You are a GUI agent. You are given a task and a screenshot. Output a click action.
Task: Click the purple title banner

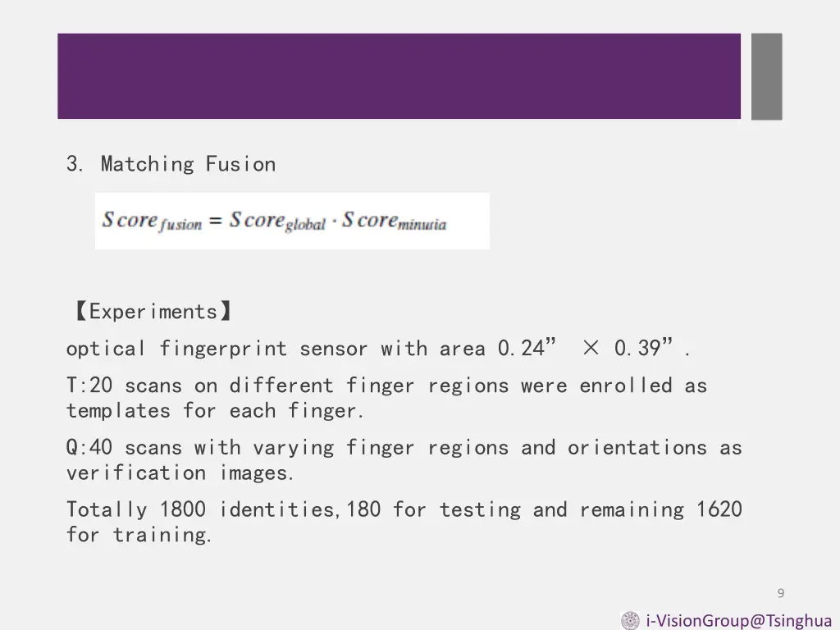[x=399, y=76]
